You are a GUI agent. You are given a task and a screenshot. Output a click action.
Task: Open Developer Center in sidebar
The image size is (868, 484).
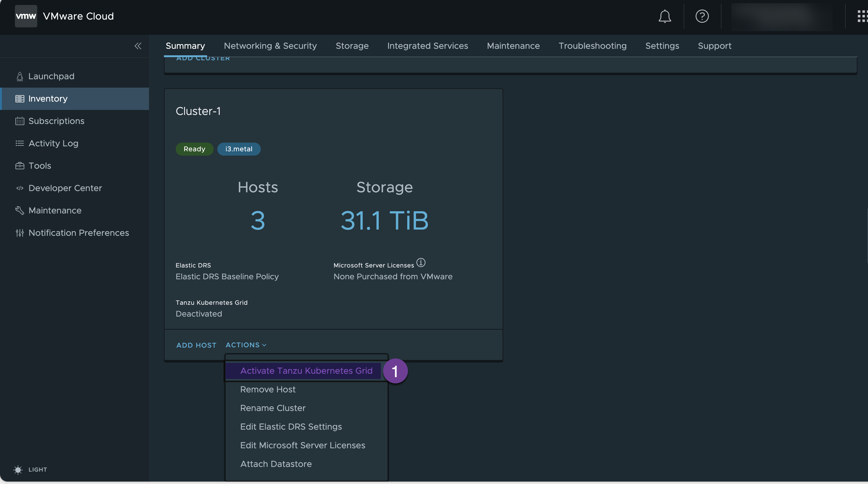[x=65, y=188]
